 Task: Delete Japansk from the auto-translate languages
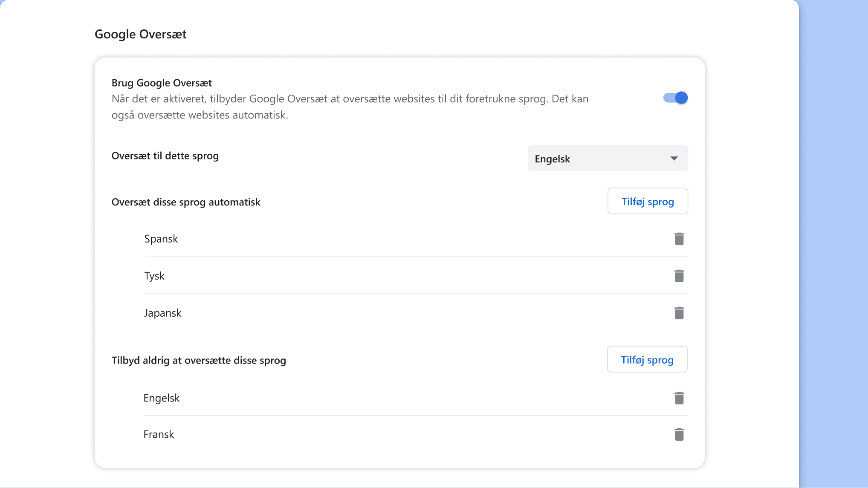coord(679,312)
